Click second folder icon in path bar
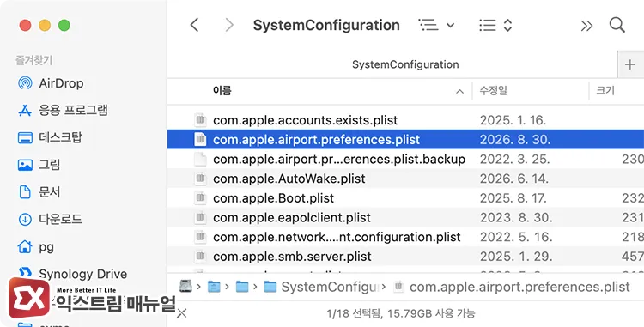The image size is (644, 327). 242,287
